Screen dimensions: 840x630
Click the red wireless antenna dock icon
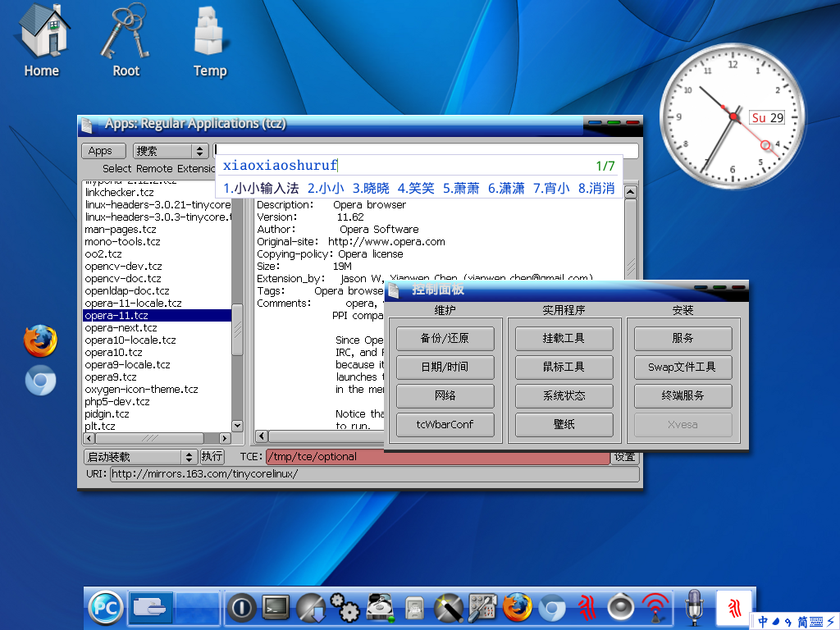[x=655, y=608]
